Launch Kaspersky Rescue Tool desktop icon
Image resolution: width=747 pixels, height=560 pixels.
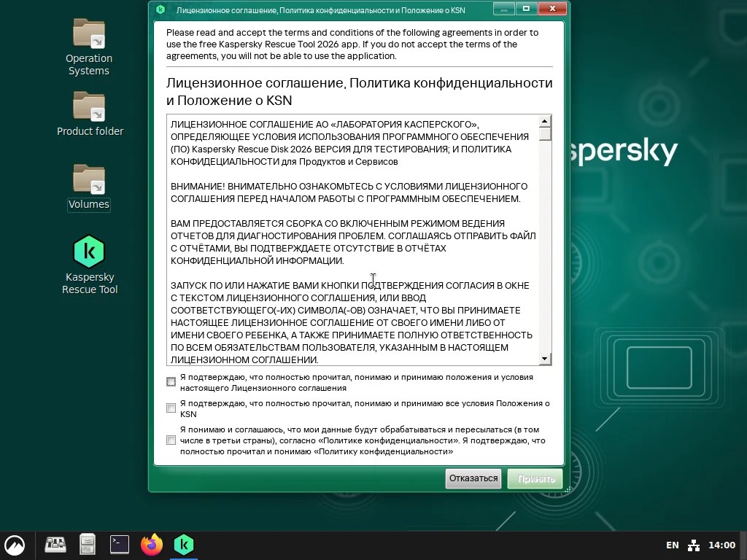90,265
